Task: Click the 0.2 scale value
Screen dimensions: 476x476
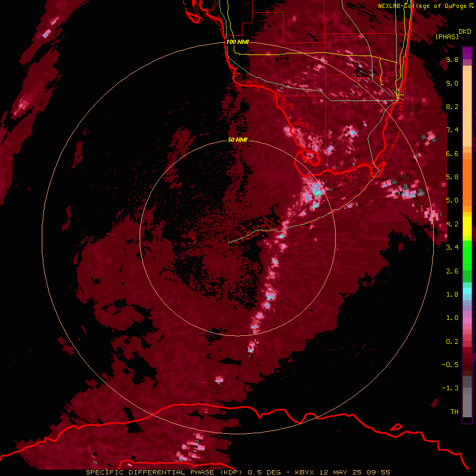Action: [452, 342]
